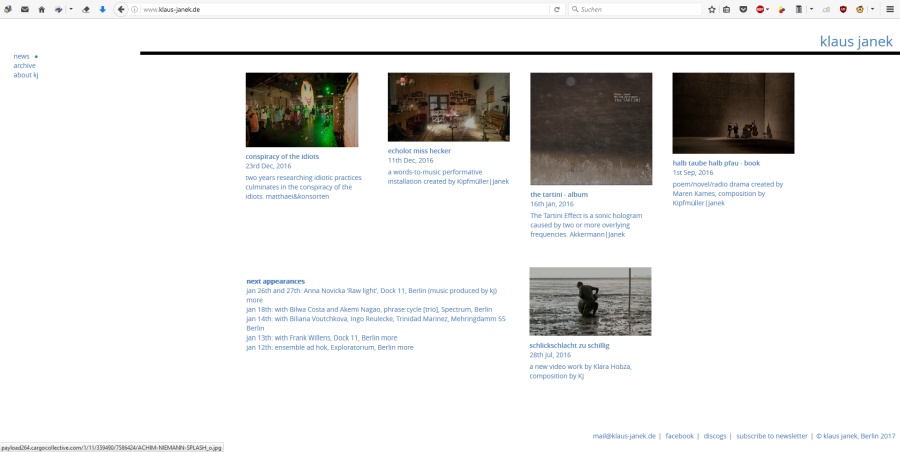Image resolution: width=900 pixels, height=452 pixels.
Task: Click the date 11th Dec, 2016
Action: [x=410, y=160]
